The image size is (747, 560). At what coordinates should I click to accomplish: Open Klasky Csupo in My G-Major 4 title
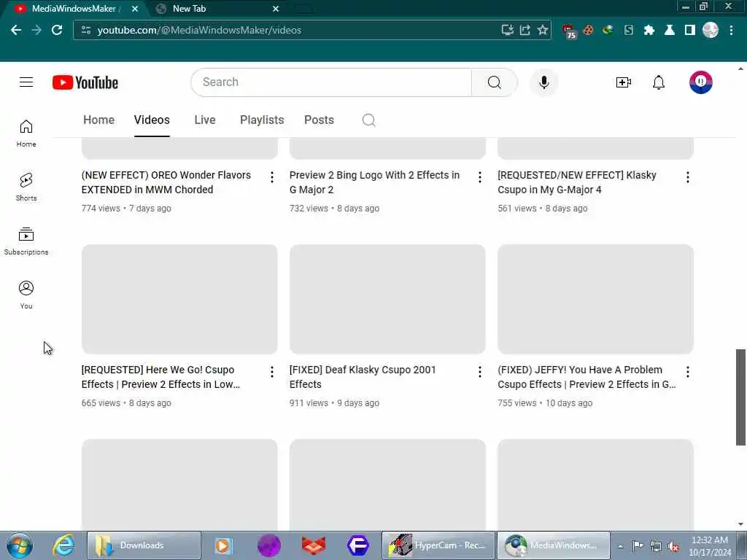576,182
